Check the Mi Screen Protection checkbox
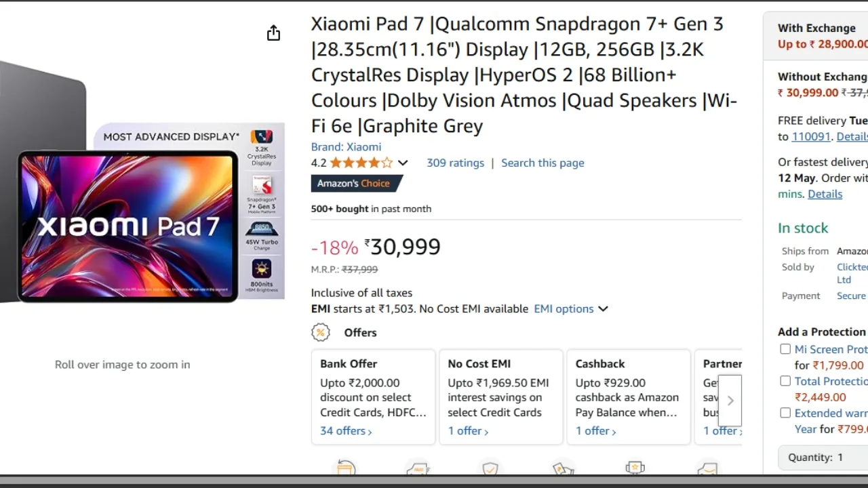 (785, 349)
